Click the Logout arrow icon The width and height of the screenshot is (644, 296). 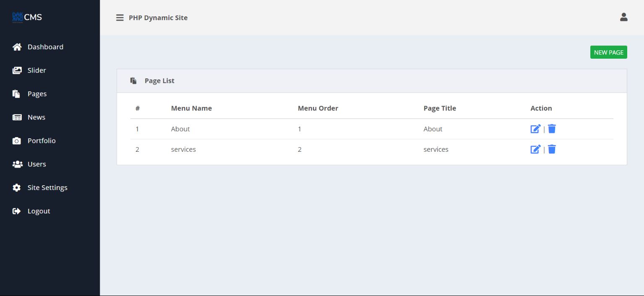pos(17,211)
